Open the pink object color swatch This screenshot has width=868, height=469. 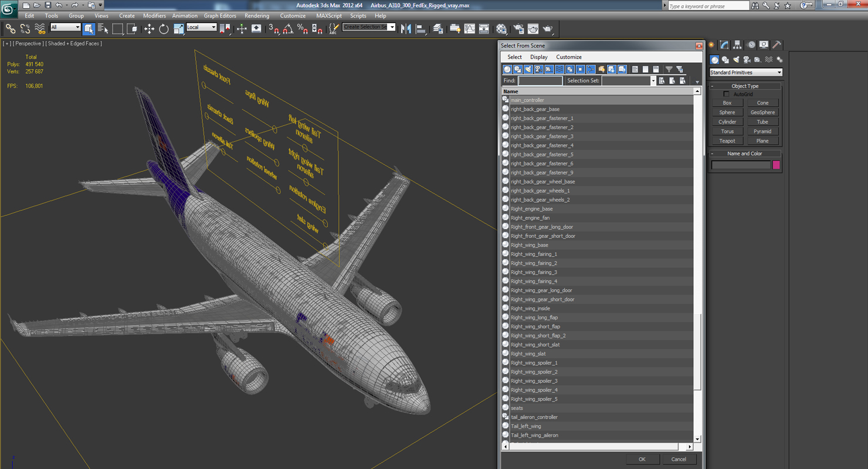pos(776,165)
